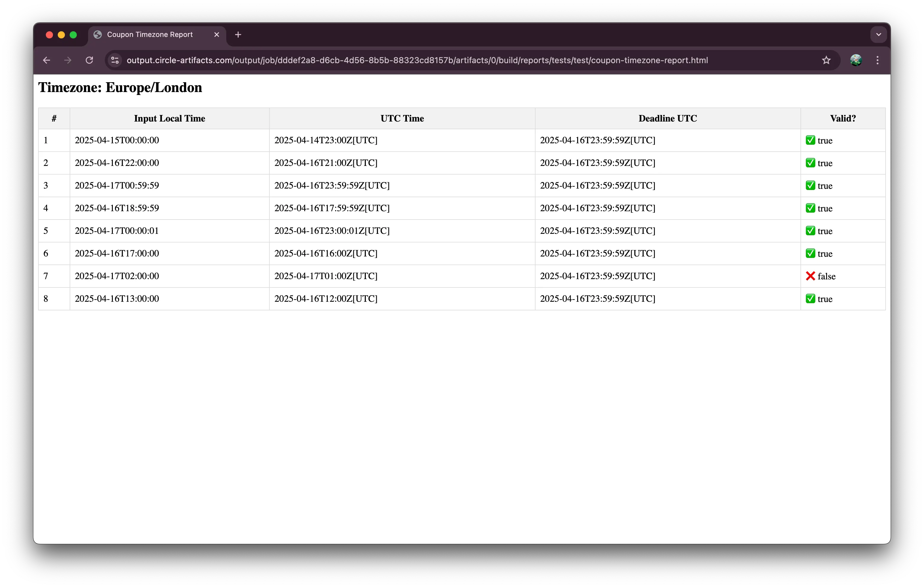Click the green checkmark in row 5
The height and width of the screenshot is (588, 924).
pyautogui.click(x=810, y=231)
